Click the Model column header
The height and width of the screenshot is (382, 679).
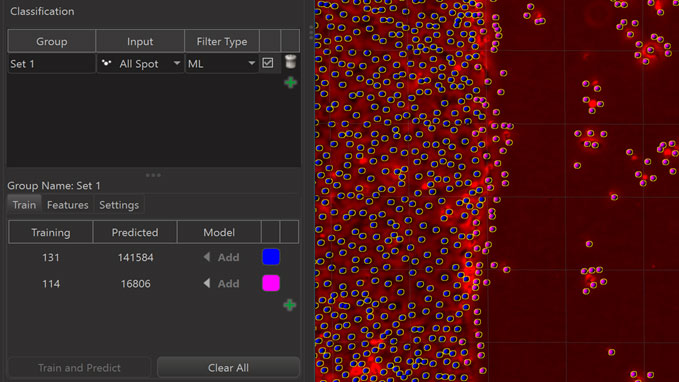pyautogui.click(x=219, y=232)
